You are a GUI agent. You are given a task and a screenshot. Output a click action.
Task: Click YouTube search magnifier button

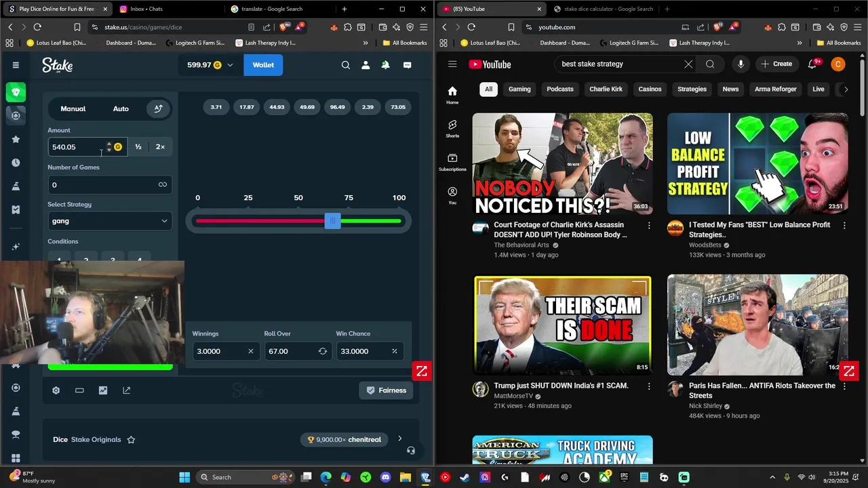point(710,64)
